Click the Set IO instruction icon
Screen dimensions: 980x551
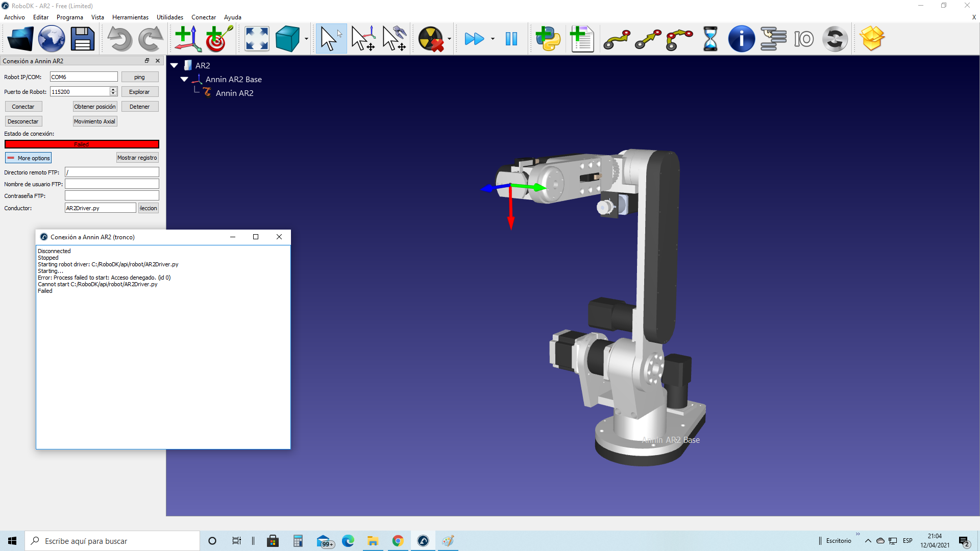(803, 39)
